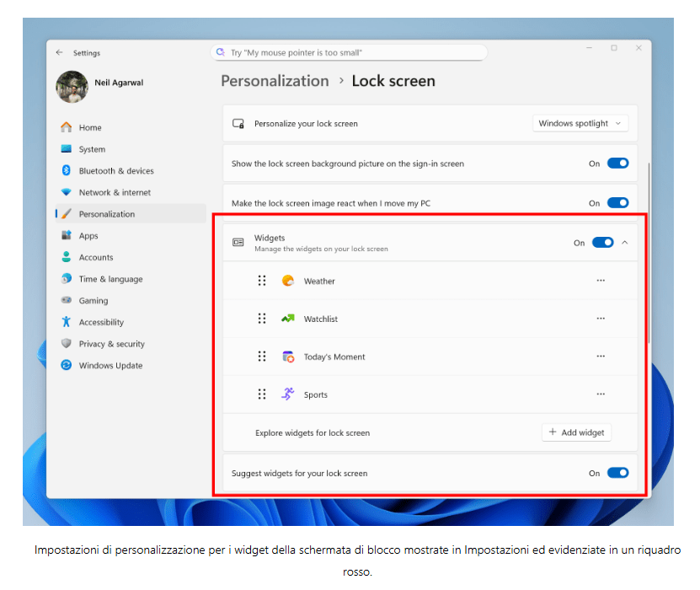
Task: Disable Suggest widgets for your lock screen
Action: (617, 473)
